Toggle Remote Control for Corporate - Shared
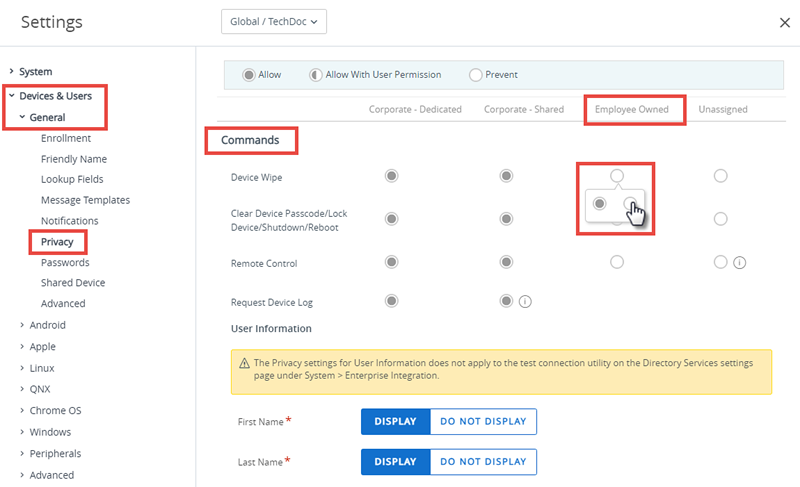 click(506, 262)
